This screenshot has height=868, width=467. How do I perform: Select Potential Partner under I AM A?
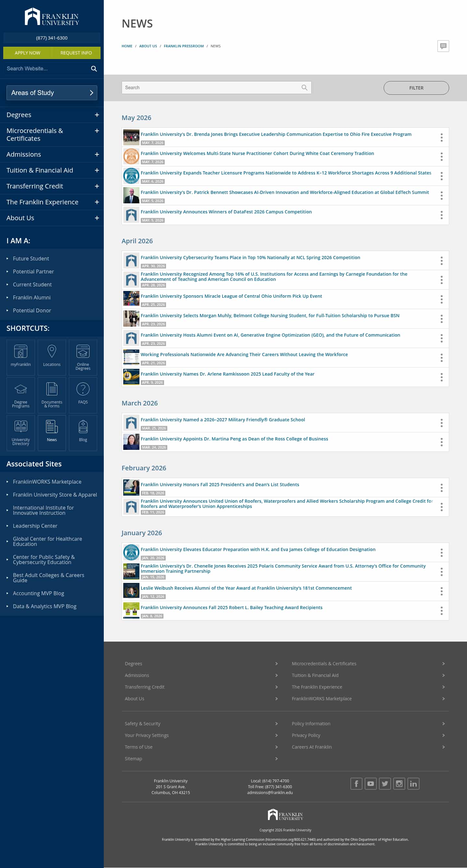(x=33, y=271)
